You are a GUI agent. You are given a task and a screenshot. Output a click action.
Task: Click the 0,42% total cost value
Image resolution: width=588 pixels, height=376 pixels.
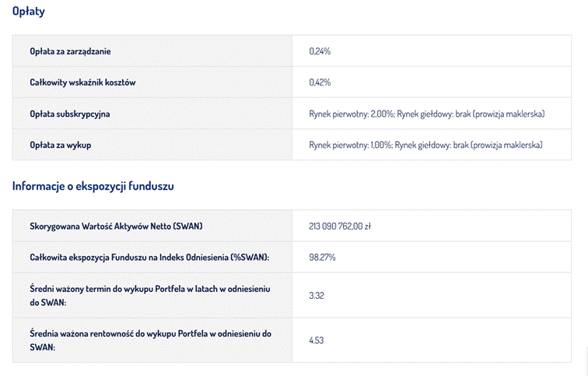click(320, 83)
